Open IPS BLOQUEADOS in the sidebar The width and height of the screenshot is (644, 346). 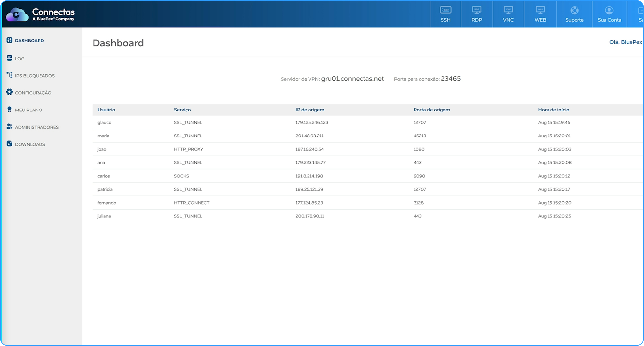point(35,76)
